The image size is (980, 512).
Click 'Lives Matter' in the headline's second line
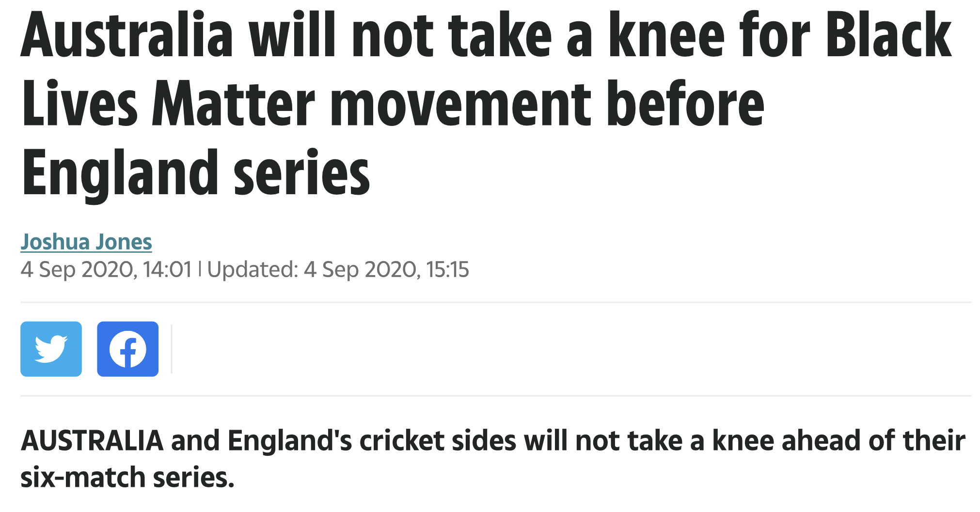pos(168,104)
